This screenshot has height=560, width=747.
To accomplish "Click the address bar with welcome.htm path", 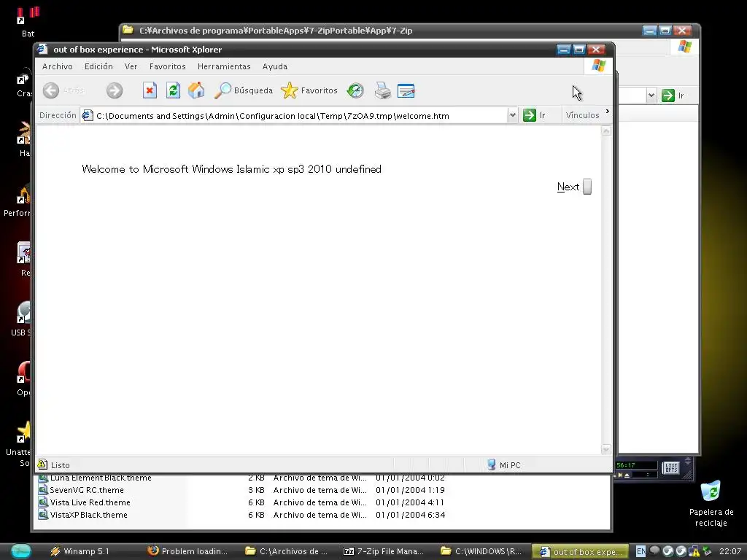I will 293,115.
